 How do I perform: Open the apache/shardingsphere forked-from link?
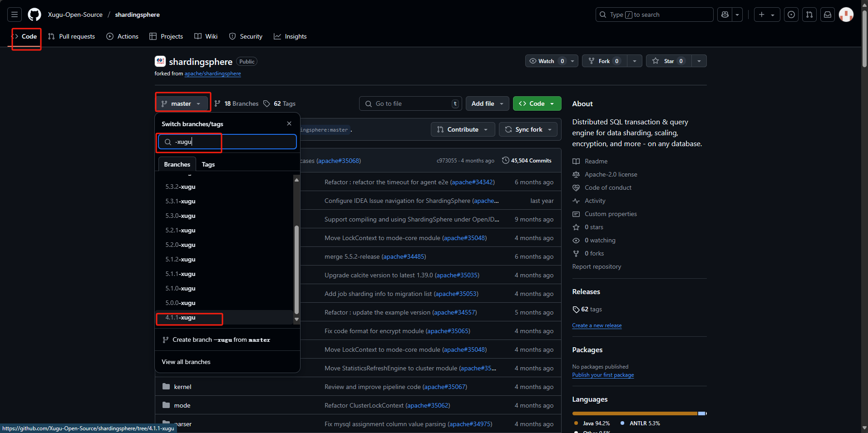212,74
